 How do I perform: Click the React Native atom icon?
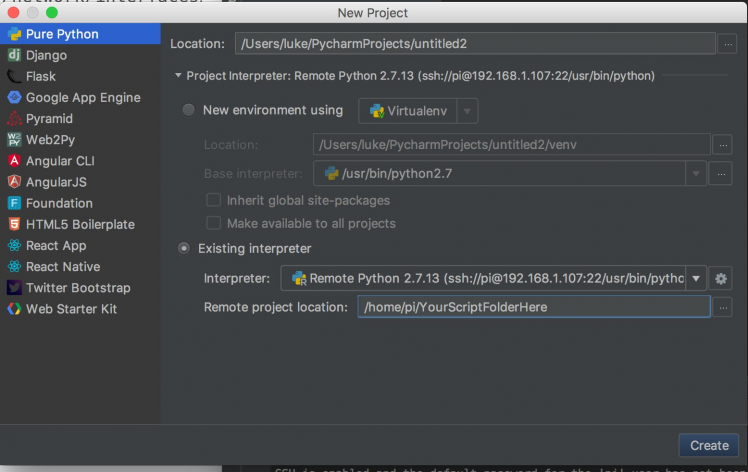click(14, 267)
